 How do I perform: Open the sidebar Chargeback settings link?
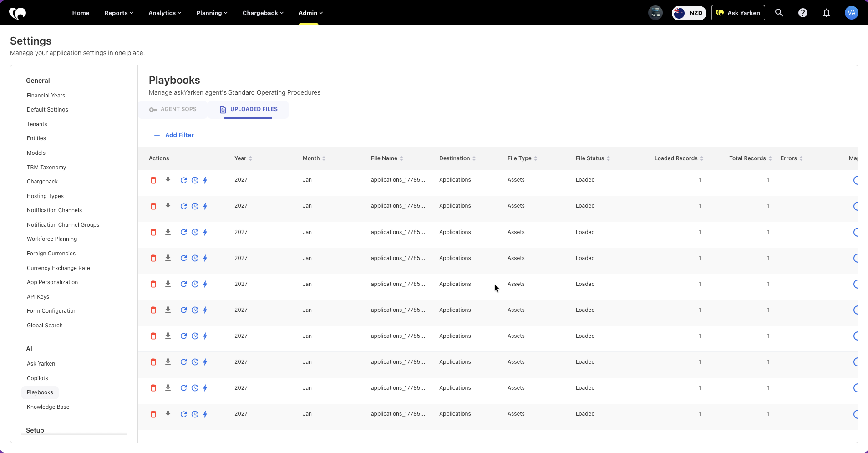[42, 182]
